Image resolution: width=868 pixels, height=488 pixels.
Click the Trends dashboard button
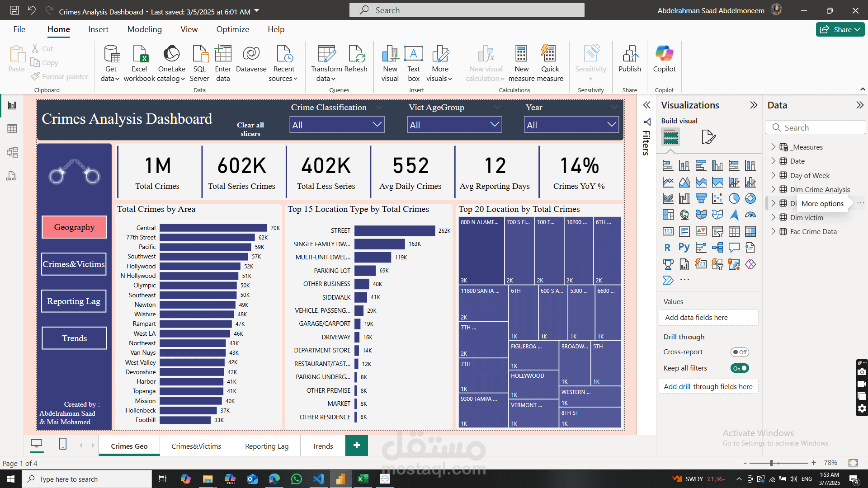pyautogui.click(x=75, y=338)
